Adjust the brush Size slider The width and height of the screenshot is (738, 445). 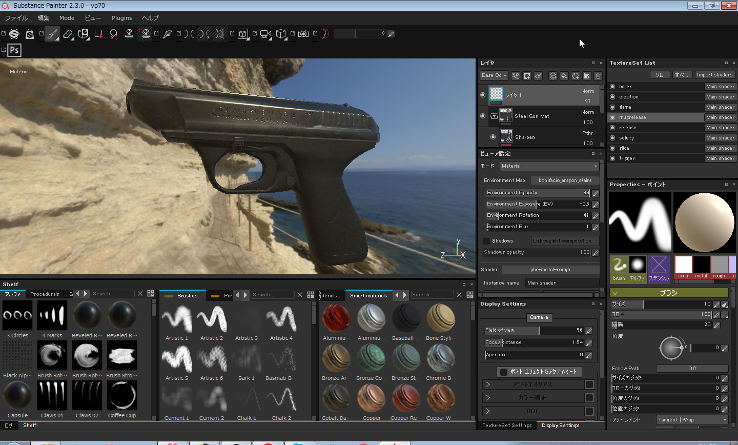pyautogui.click(x=661, y=304)
